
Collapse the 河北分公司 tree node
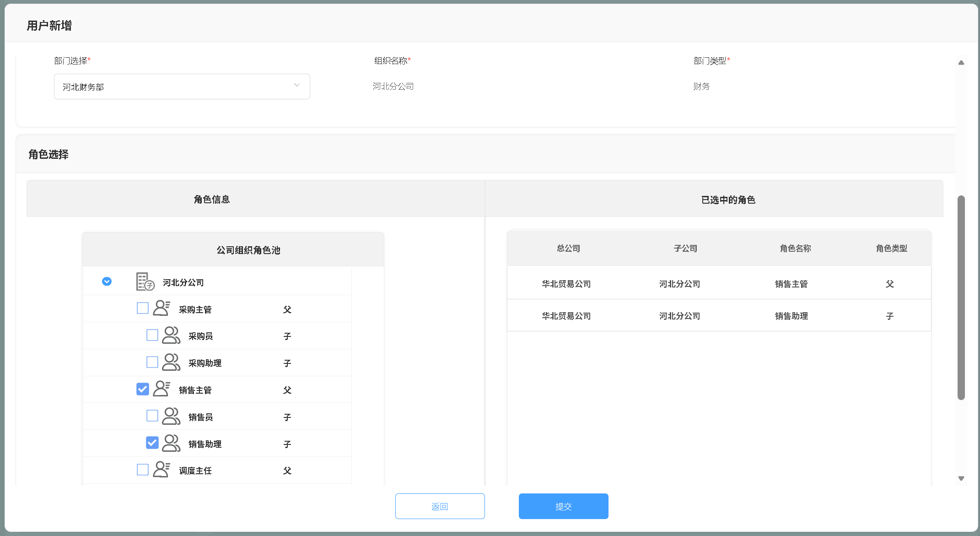pyautogui.click(x=107, y=282)
